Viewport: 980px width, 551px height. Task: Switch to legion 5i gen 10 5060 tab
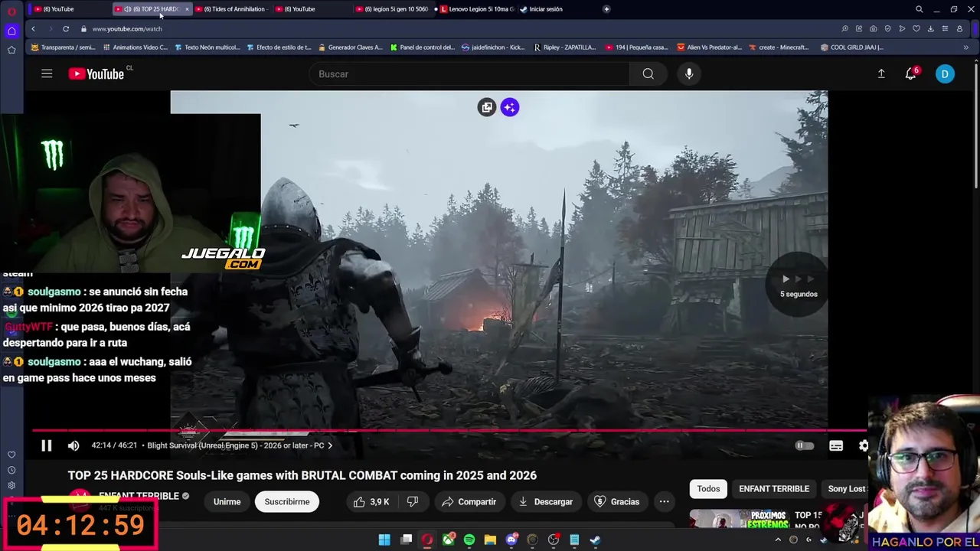tap(392, 9)
